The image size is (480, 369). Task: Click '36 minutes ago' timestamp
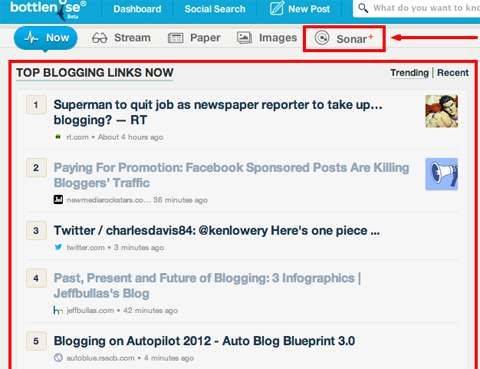[180, 200]
